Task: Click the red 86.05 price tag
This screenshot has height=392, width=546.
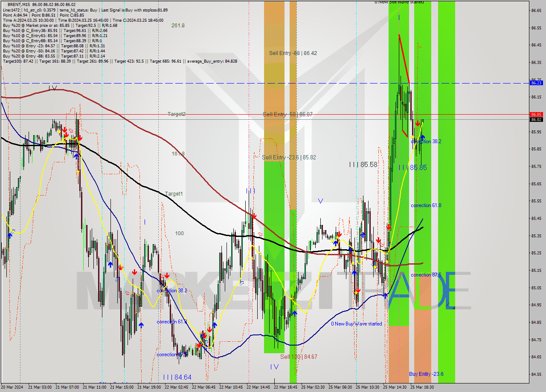Action: pos(536,114)
